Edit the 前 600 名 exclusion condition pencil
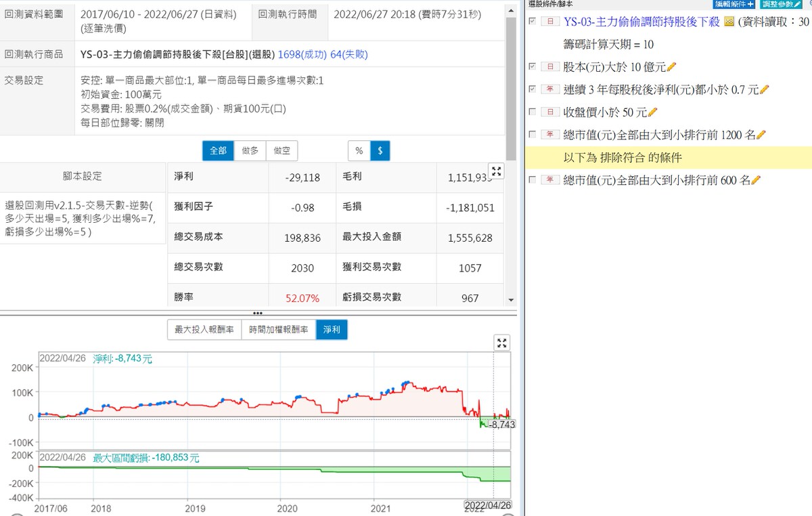 [x=756, y=180]
